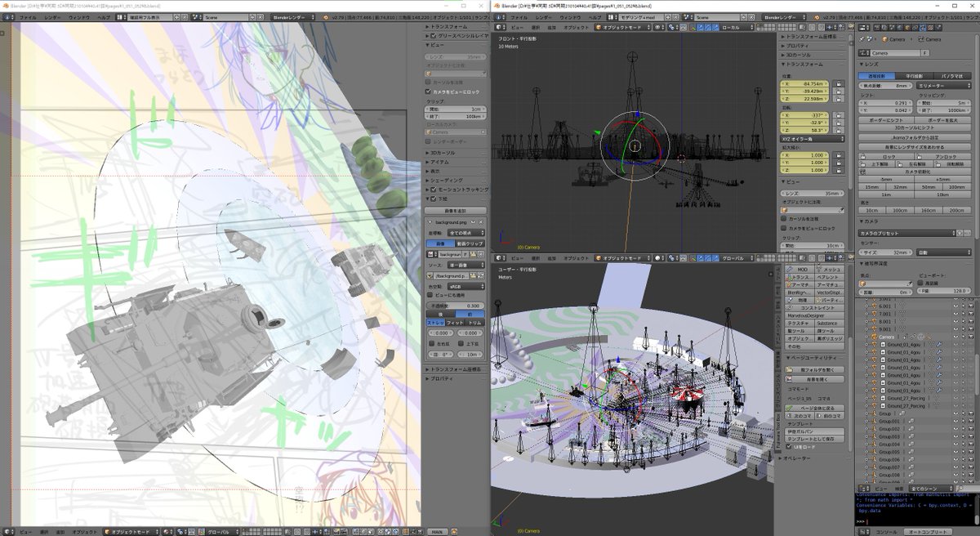Open the Blenderレンダー engine dropdown in right window

pos(784,16)
